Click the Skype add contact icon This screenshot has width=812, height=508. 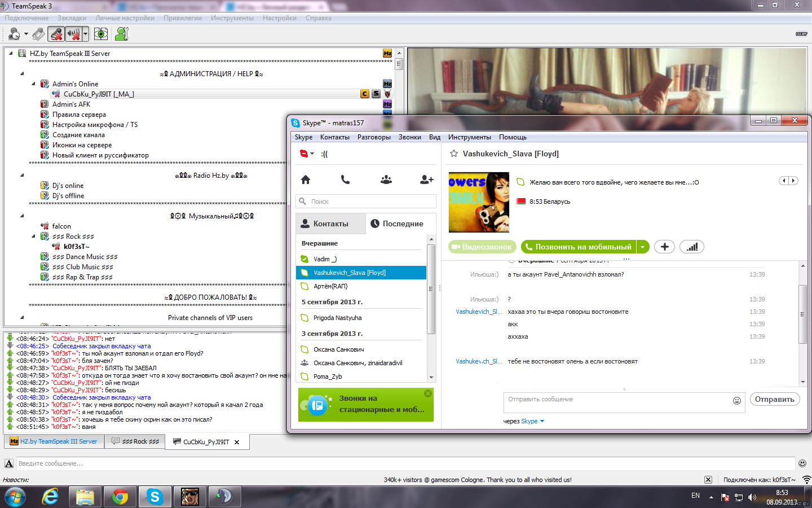(x=427, y=179)
